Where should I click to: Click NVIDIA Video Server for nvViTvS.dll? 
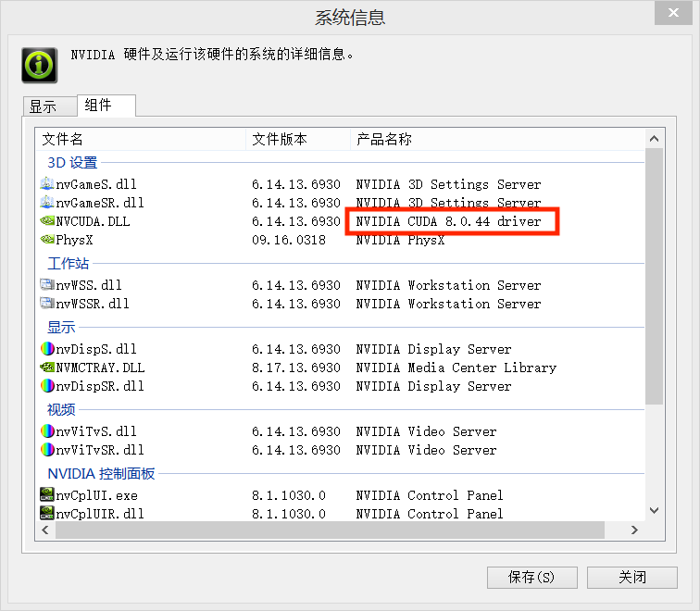426,431
